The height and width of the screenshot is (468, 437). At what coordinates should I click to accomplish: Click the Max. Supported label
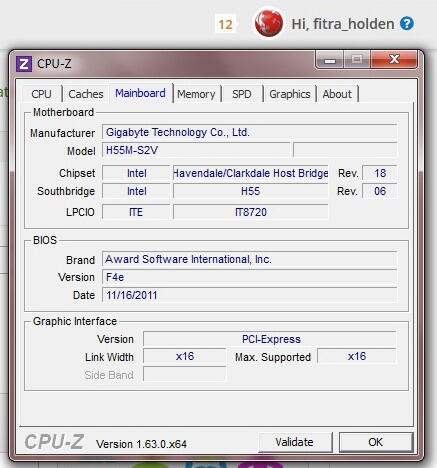coord(273,357)
